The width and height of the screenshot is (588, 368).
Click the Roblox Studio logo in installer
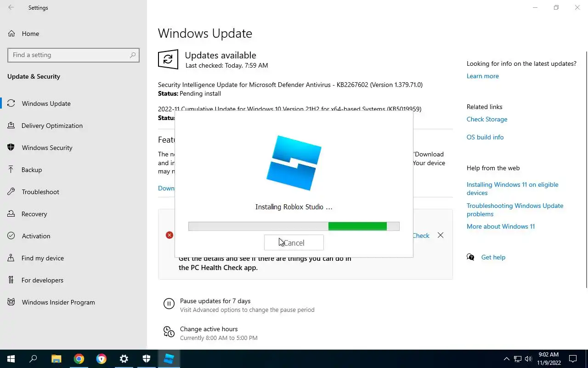(x=294, y=163)
